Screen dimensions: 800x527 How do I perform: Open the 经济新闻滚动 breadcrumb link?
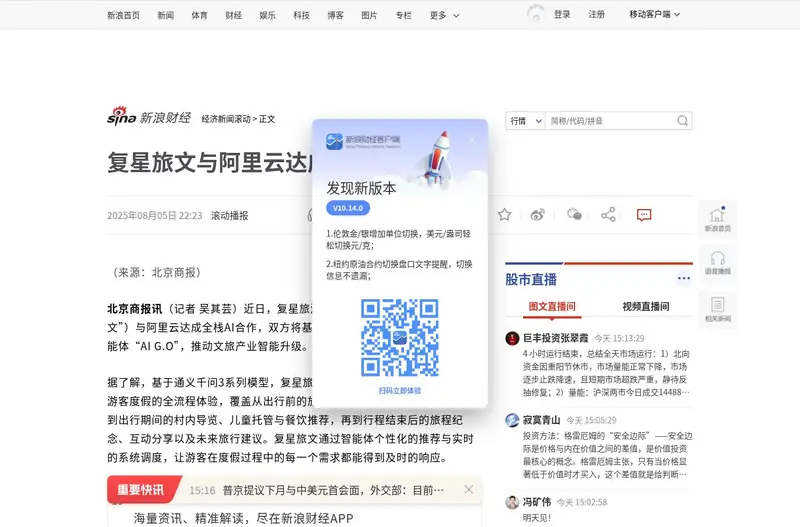[x=226, y=119]
